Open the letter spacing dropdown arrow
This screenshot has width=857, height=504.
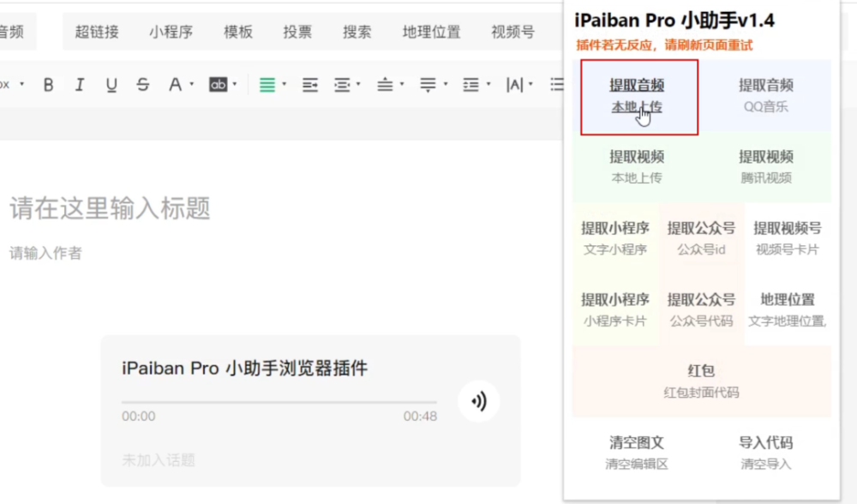(x=530, y=84)
